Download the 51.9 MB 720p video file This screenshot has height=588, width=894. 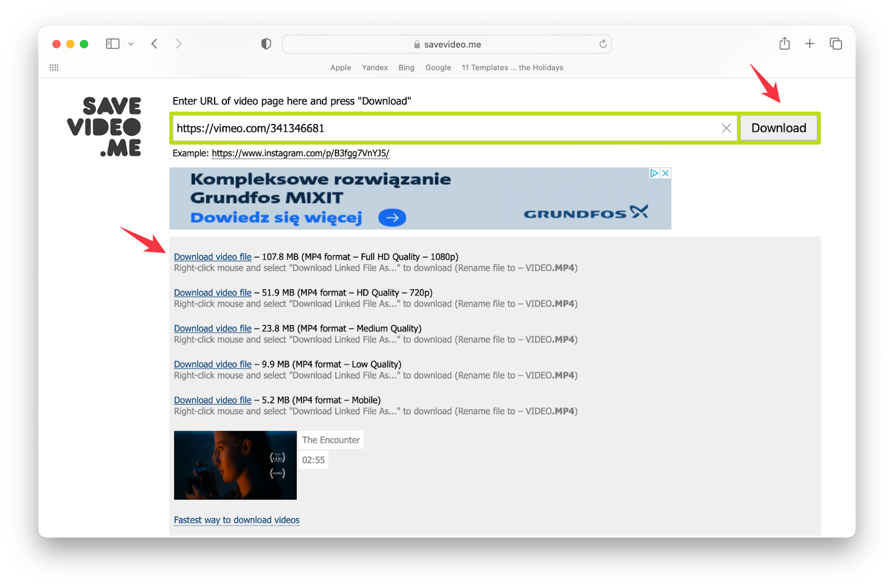click(x=213, y=293)
